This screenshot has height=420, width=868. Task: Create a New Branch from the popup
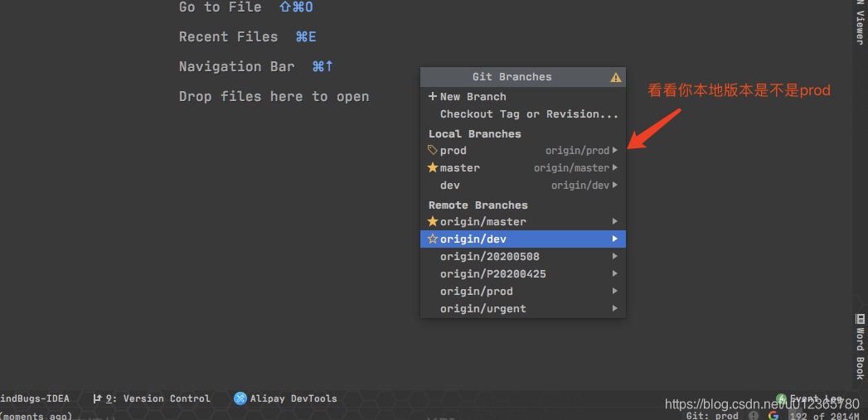(x=522, y=97)
